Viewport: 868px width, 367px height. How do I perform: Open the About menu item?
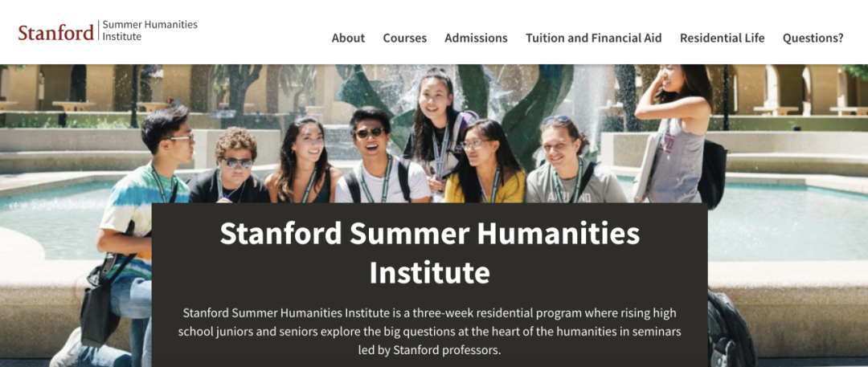point(348,39)
